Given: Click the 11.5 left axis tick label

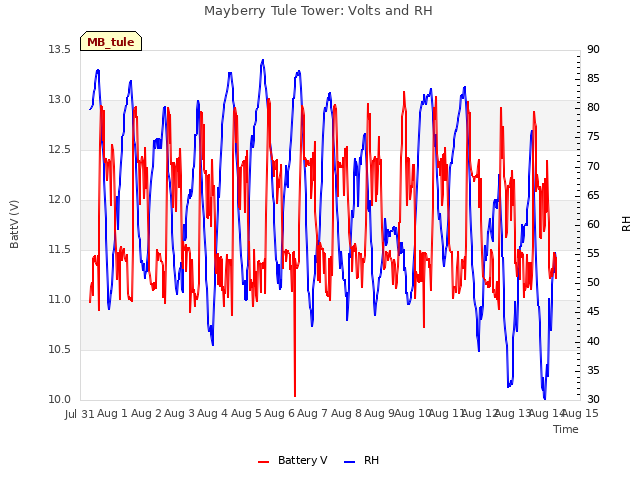Looking at the screenshot, I should [x=59, y=249].
